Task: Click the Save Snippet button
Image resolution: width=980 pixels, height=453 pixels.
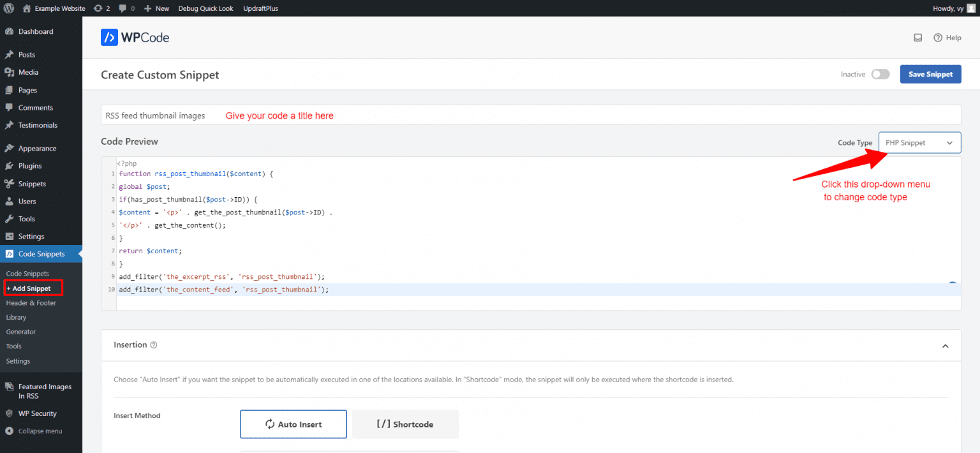Action: tap(930, 74)
